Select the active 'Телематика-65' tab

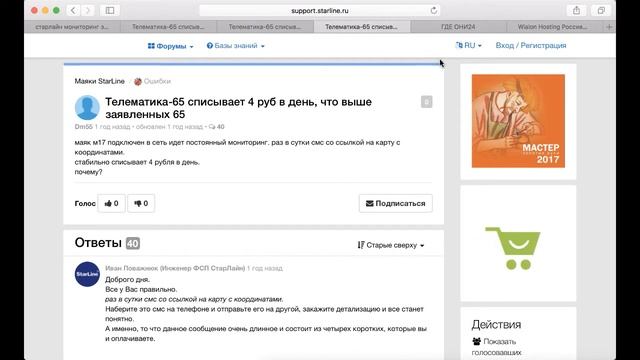pyautogui.click(x=362, y=27)
